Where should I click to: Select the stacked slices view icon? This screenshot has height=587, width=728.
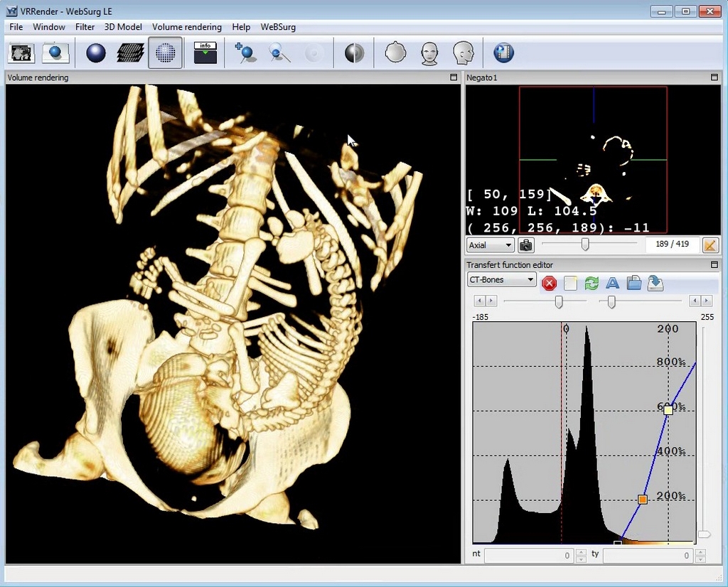pos(130,53)
